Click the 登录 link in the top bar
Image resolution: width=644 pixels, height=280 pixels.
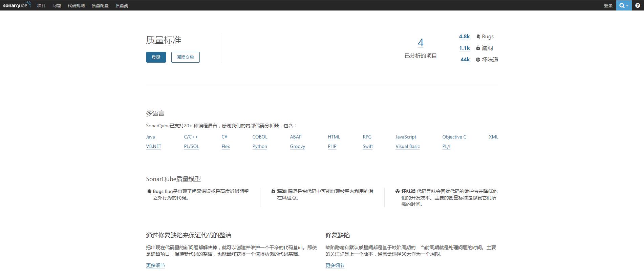coord(608,5)
